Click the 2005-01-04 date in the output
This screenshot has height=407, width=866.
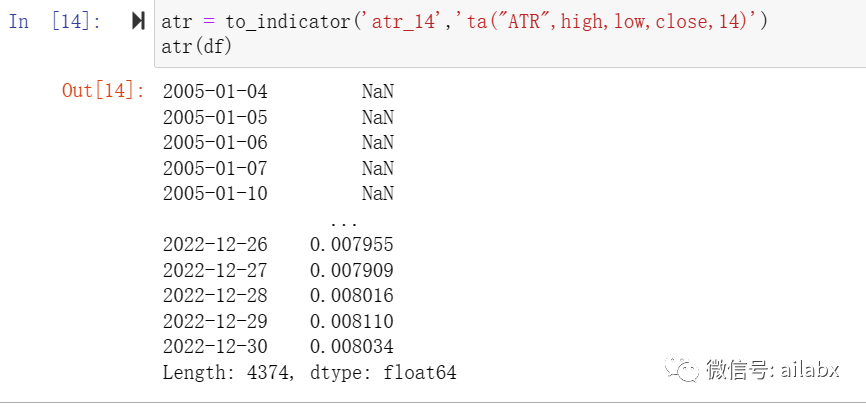(215, 91)
